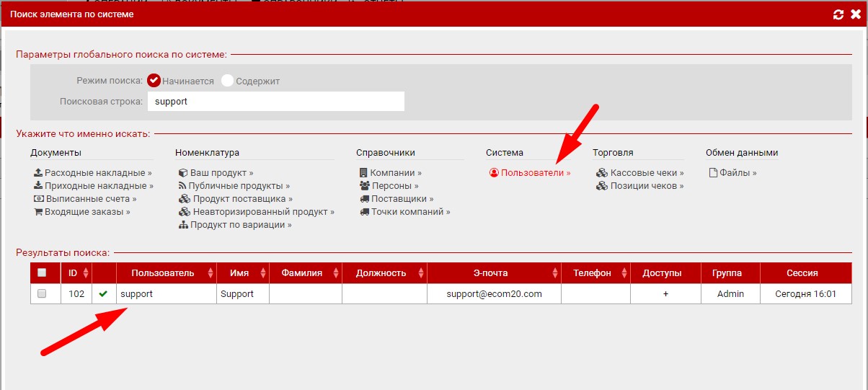Select Incoming invoices (Приходные накладные) category
868x390 pixels.
(x=93, y=186)
